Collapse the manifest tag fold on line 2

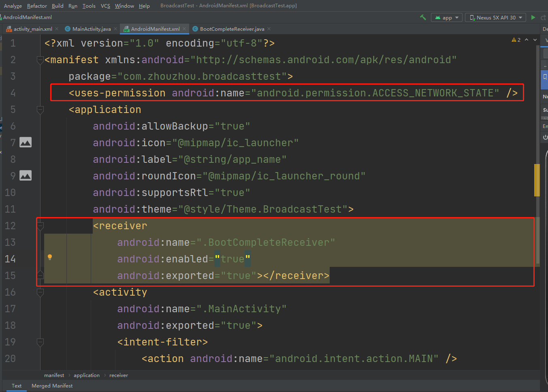click(40, 60)
